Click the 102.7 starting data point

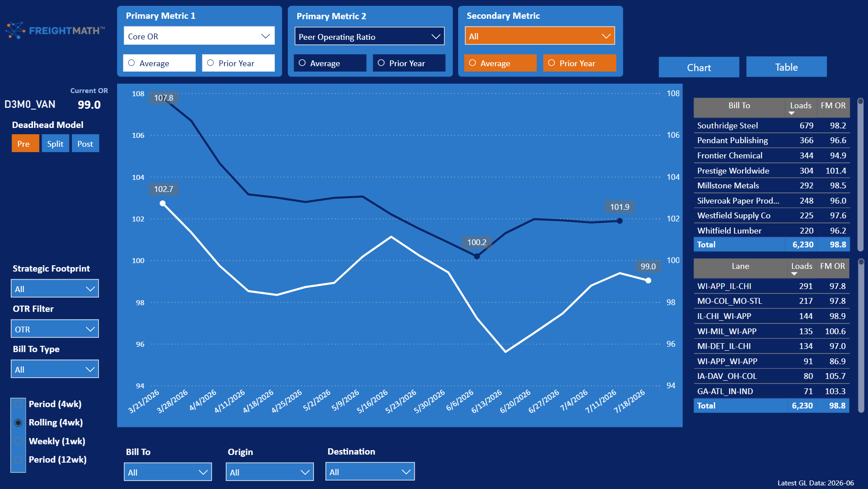pyautogui.click(x=163, y=204)
